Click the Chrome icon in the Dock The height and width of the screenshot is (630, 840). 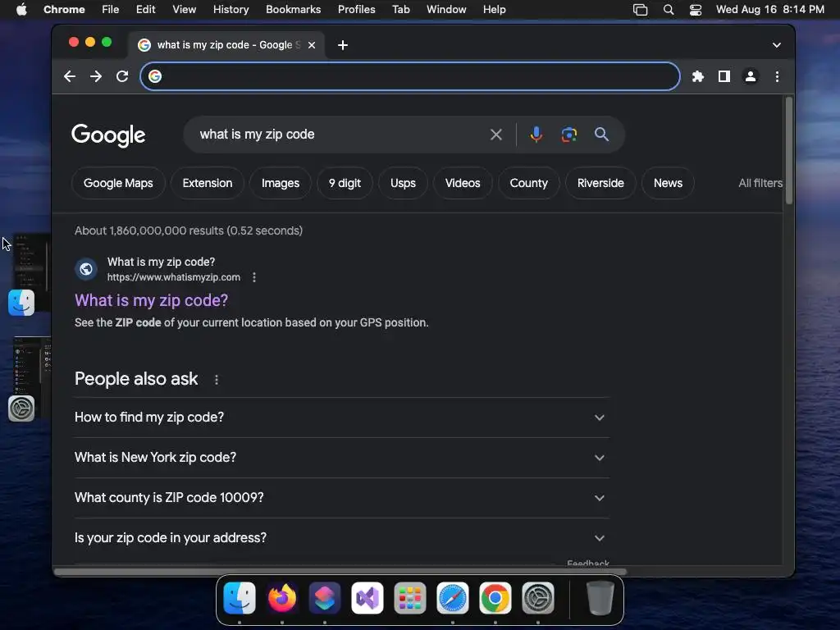(x=495, y=597)
